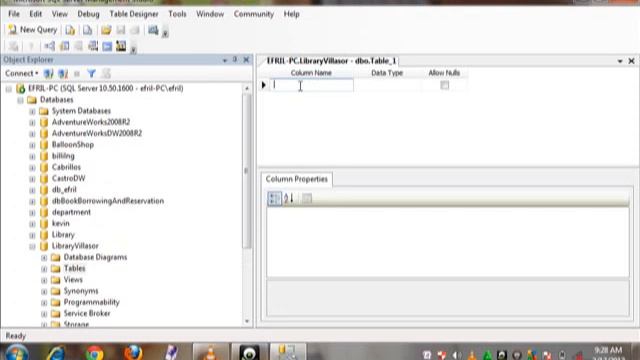This screenshot has width=640, height=360.
Task: Click the Generate Change Script icon
Action: pos(13,46)
